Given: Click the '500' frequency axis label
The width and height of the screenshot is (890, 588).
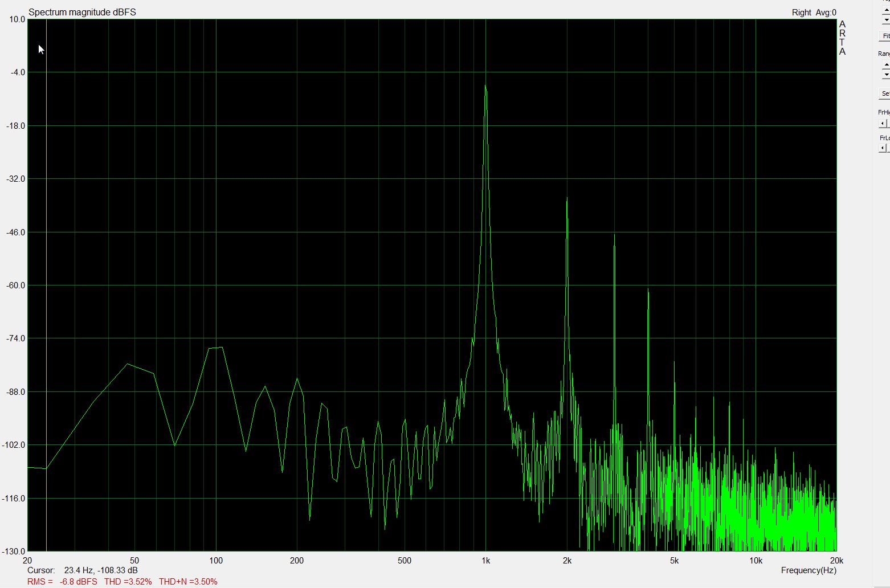Looking at the screenshot, I should (405, 561).
